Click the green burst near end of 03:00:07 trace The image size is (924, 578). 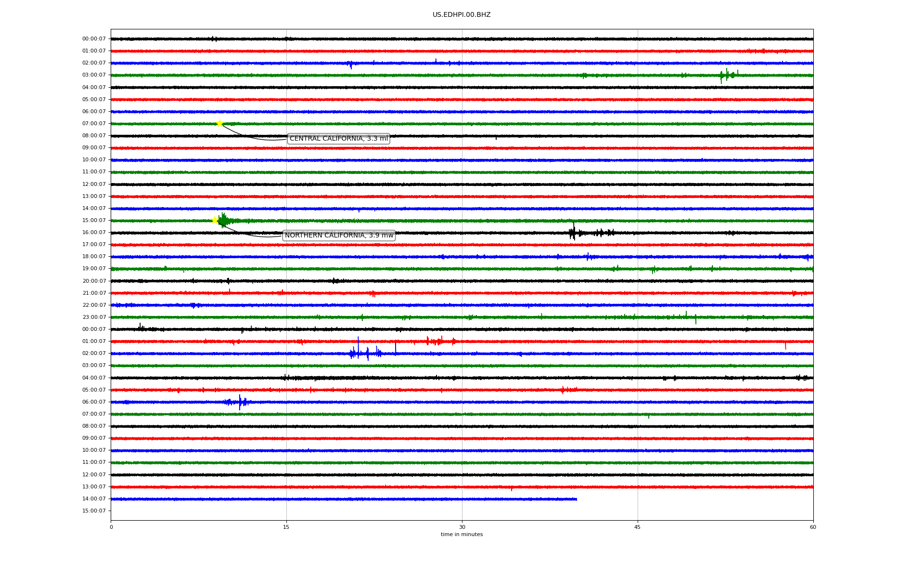coord(728,75)
